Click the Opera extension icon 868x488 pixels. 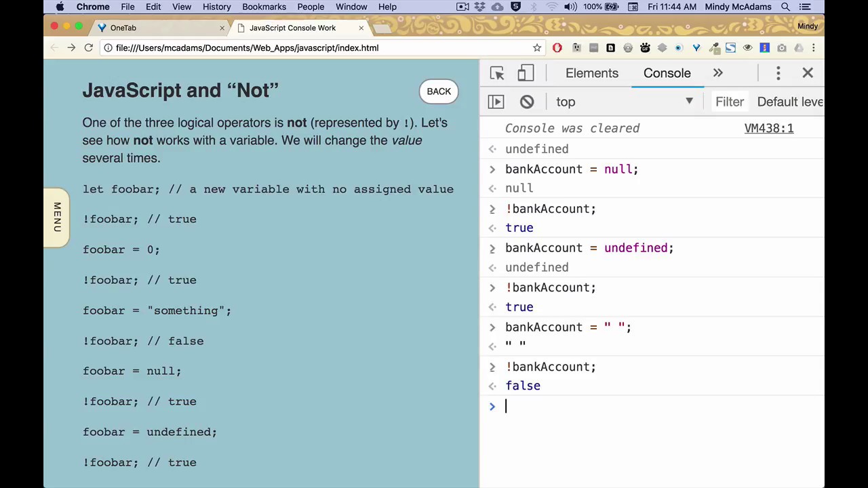557,48
